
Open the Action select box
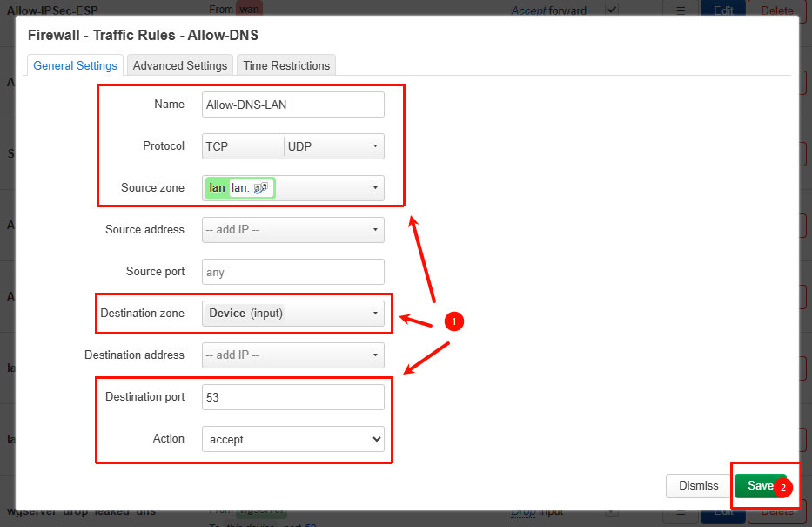(x=292, y=439)
